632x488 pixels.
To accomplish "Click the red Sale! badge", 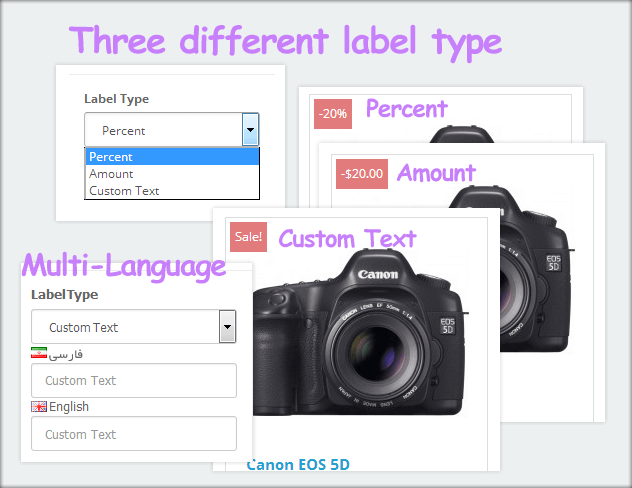I will (x=247, y=237).
